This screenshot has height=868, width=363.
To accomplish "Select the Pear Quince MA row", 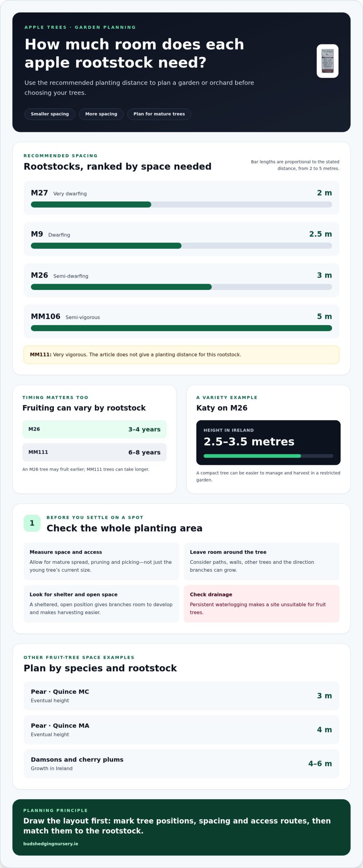I will [181, 730].
